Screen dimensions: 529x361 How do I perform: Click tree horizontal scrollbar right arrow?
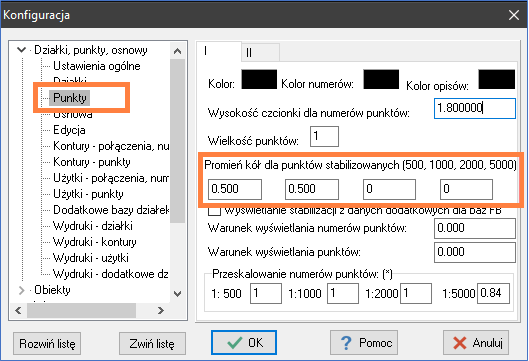(161, 310)
